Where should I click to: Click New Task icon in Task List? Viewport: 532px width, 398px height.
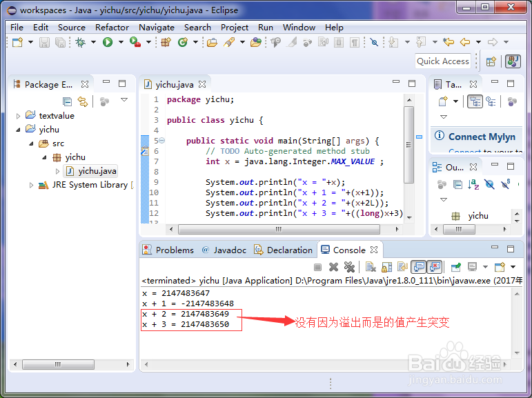click(443, 101)
